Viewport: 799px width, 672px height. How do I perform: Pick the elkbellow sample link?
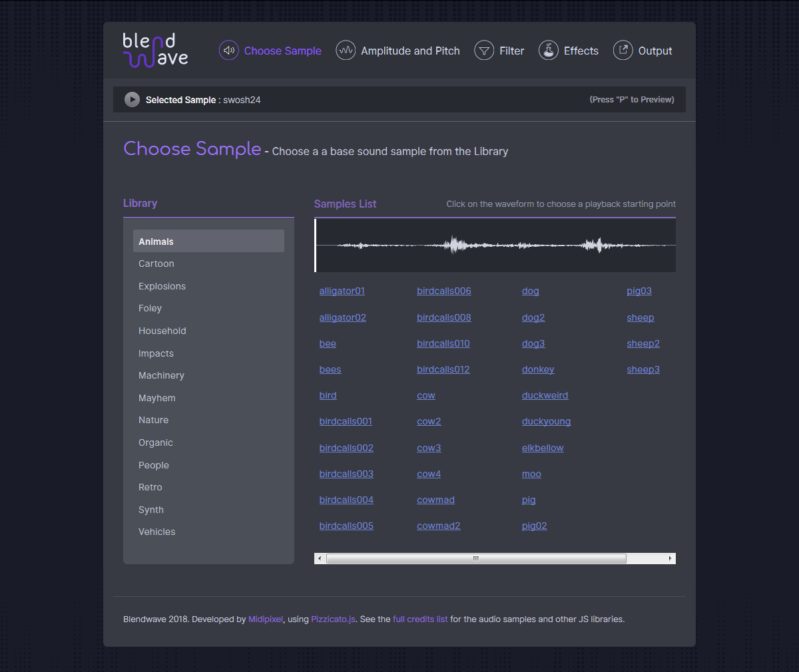point(543,448)
